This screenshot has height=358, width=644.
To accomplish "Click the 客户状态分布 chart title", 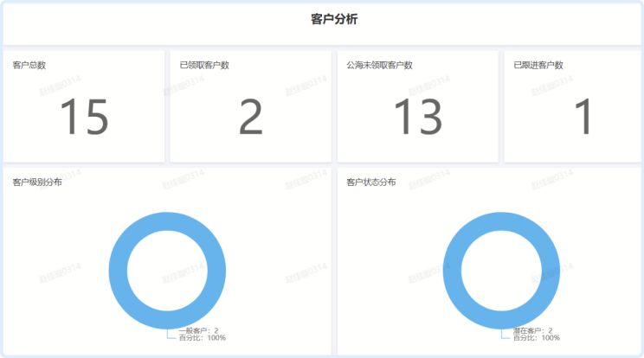I will (371, 182).
